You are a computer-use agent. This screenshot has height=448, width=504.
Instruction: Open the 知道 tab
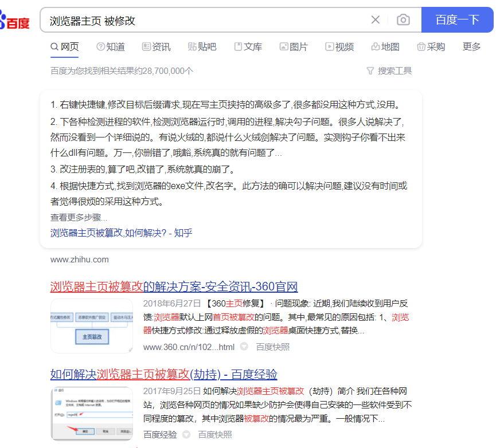click(111, 47)
